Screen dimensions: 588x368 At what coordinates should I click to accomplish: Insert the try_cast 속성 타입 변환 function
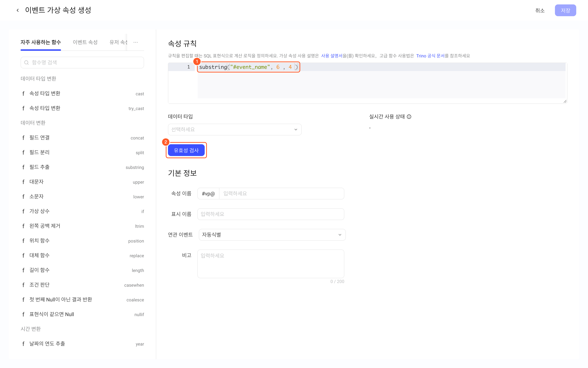point(82,108)
